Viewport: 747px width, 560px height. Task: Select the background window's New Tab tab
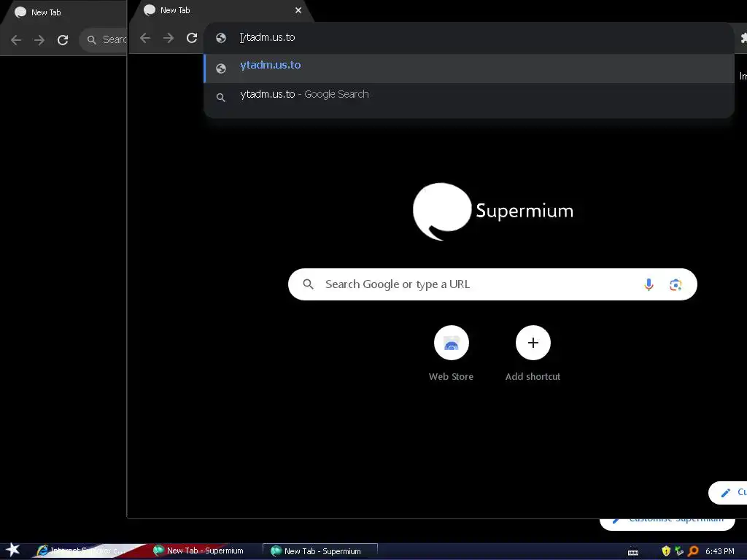click(64, 12)
